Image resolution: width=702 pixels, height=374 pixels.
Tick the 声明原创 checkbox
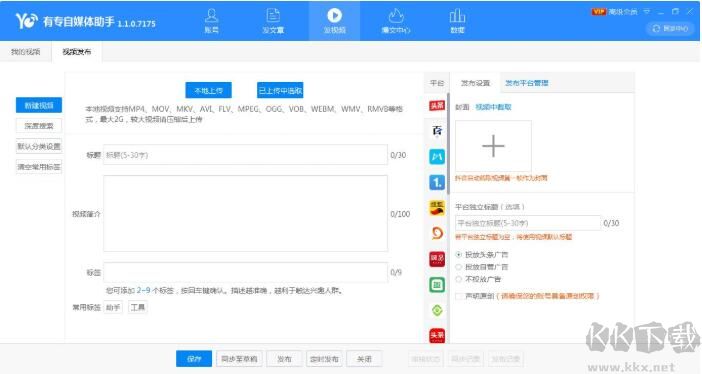(458, 296)
